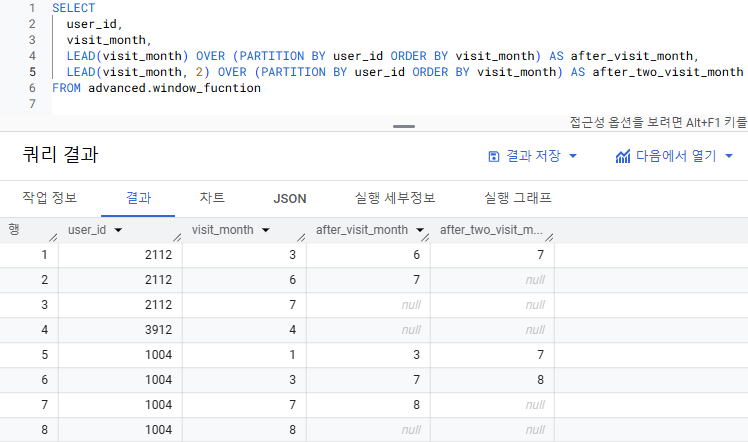
Task: Open the visit_month column sort menu
Action: [x=266, y=230]
